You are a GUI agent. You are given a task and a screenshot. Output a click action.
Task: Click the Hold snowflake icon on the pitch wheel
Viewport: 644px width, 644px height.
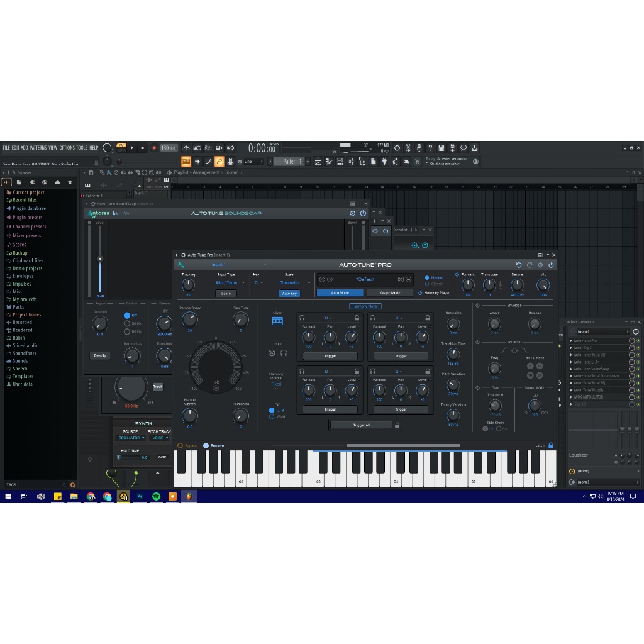tap(216, 387)
